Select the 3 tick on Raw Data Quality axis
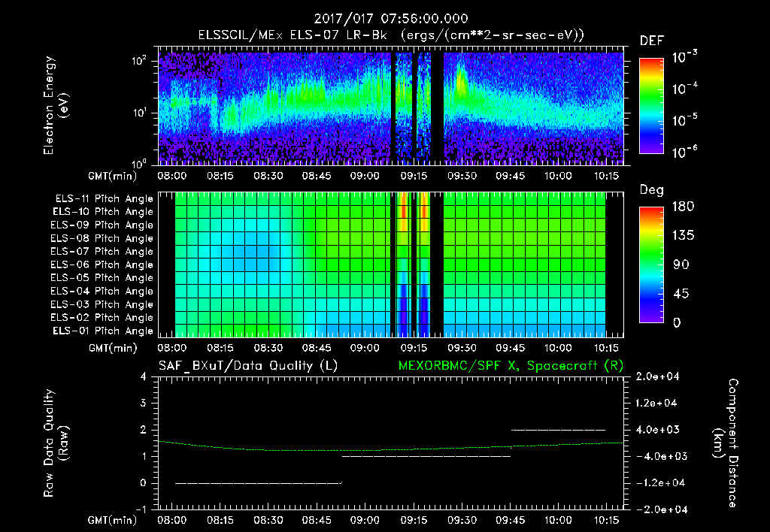The image size is (770, 532). click(144, 403)
